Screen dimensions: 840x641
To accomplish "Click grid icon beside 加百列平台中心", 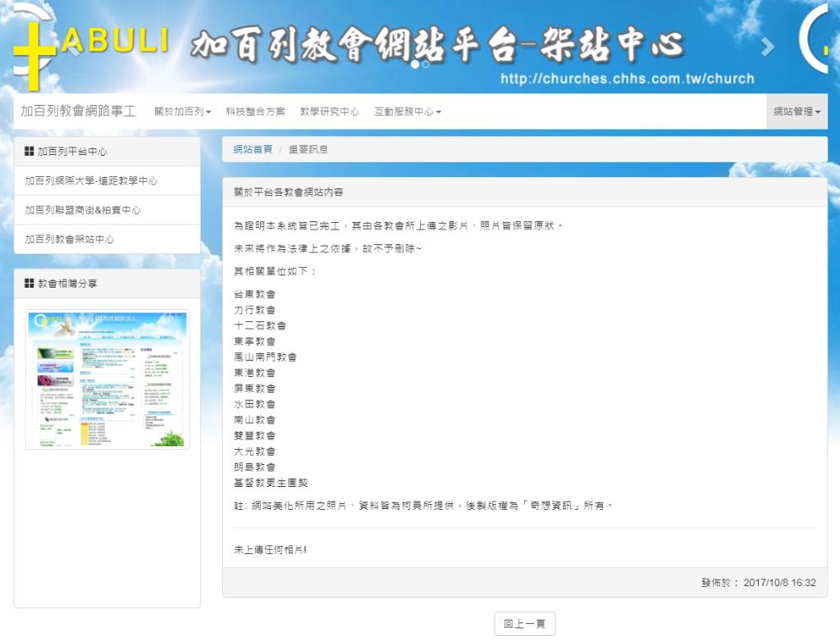I will pos(30,152).
